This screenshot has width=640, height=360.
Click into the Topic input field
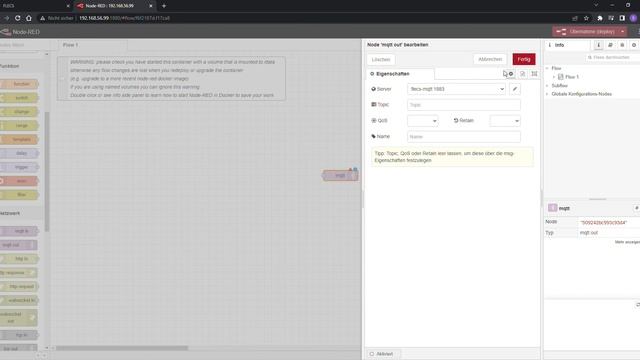tap(464, 105)
